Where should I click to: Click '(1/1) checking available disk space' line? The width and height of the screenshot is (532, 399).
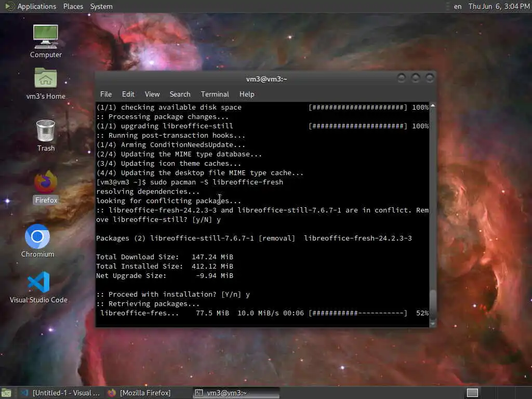point(169,108)
